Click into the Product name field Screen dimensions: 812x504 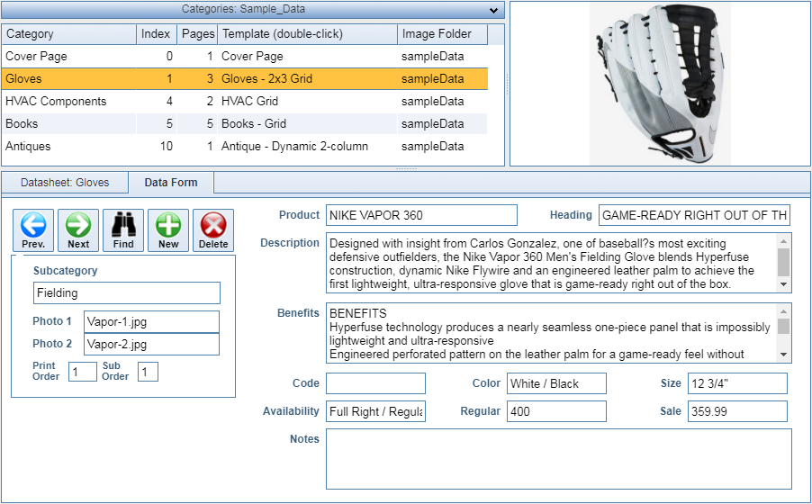[421, 215]
